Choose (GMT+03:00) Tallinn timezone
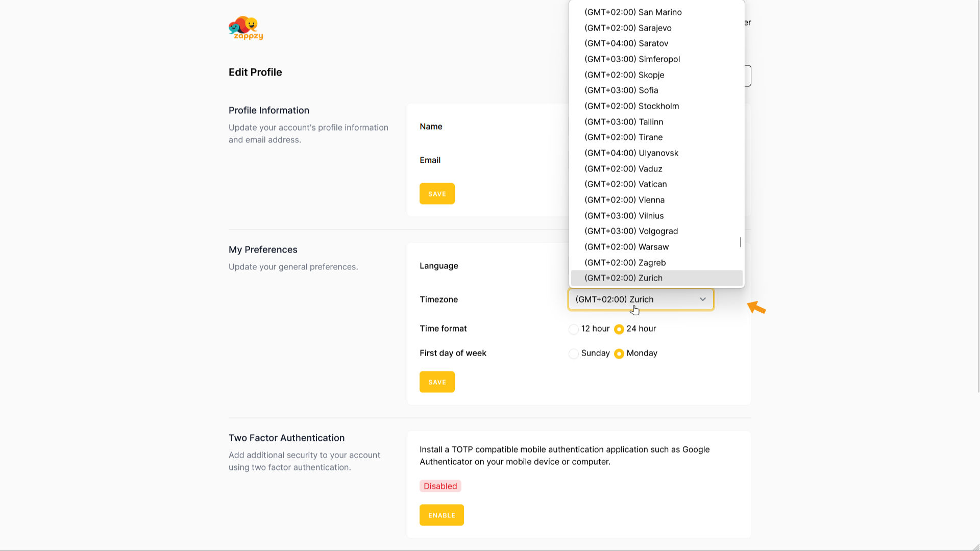The image size is (980, 551). tap(624, 122)
